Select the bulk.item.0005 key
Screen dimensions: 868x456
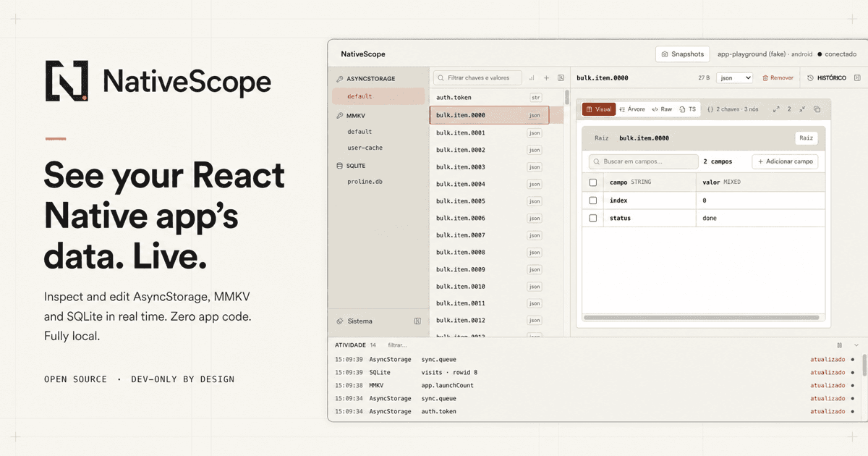(489, 200)
